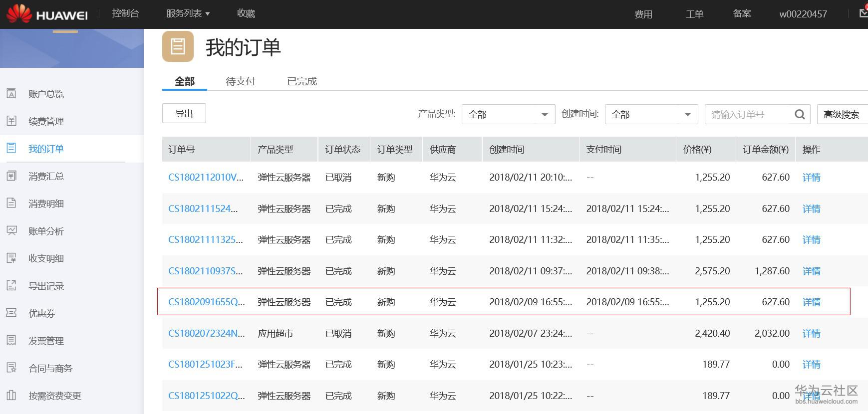The width and height of the screenshot is (868, 414).
Task: Click the 导出 export button
Action: [184, 113]
